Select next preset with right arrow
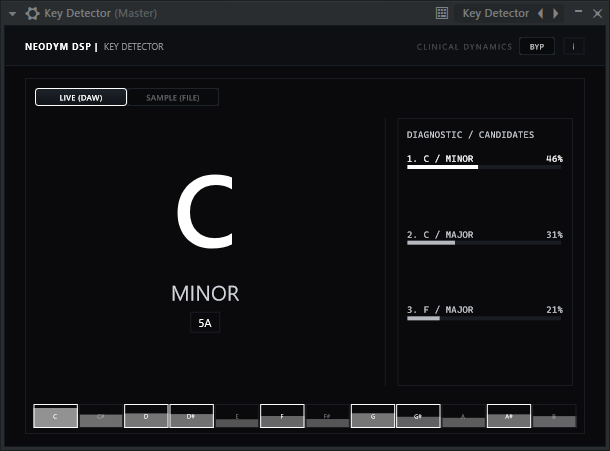 [x=556, y=14]
